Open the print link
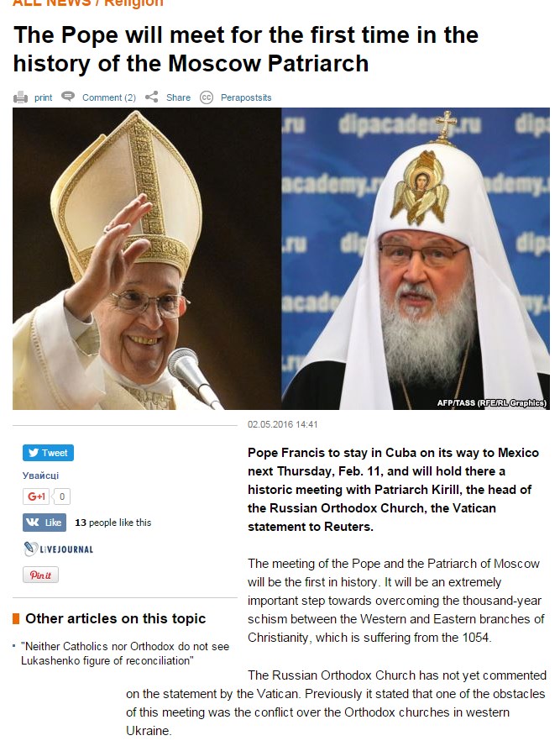This screenshot has width=560, height=746. click(x=44, y=97)
